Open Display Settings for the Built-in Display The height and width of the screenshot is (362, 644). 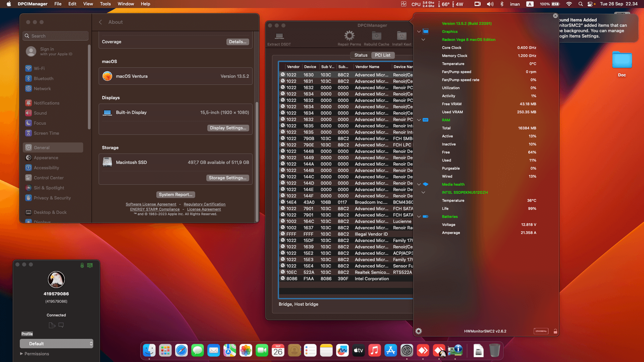[x=228, y=128]
